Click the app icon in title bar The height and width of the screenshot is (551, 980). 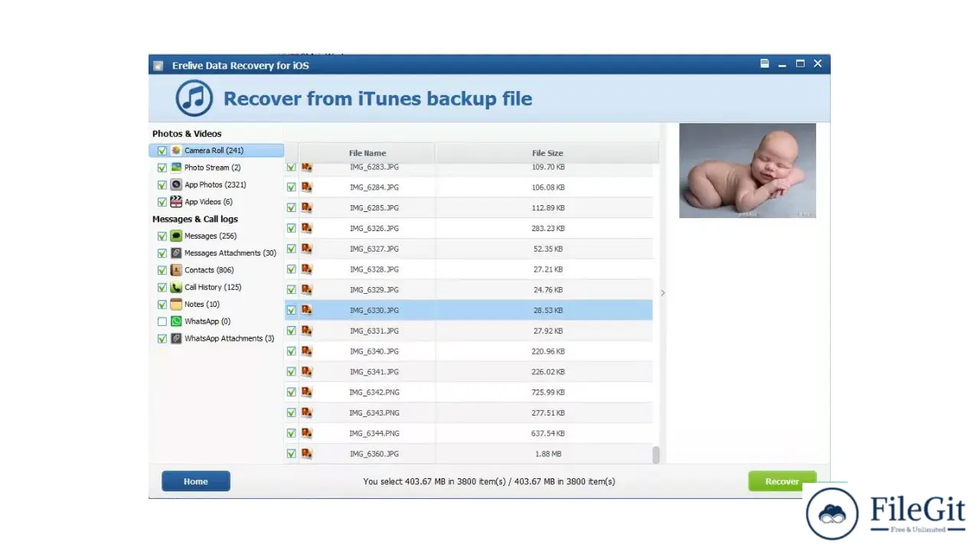point(158,66)
